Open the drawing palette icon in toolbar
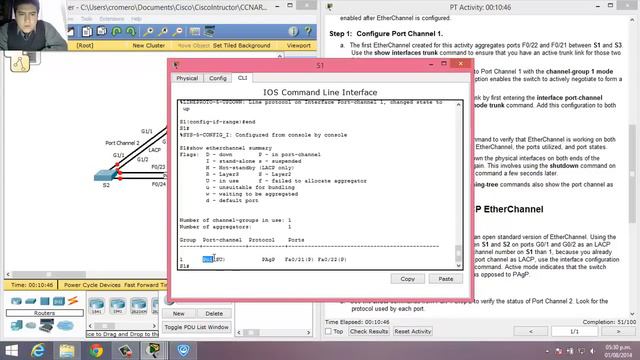The width and height of the screenshot is (640, 360). click(195, 31)
